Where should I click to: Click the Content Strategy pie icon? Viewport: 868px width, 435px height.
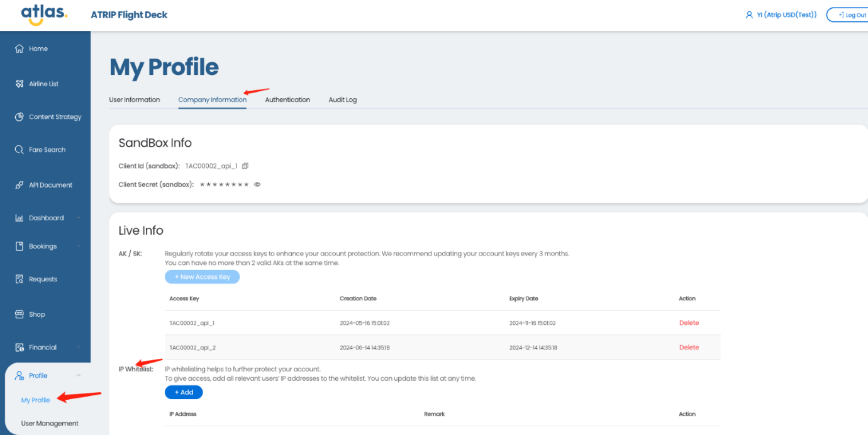(19, 117)
